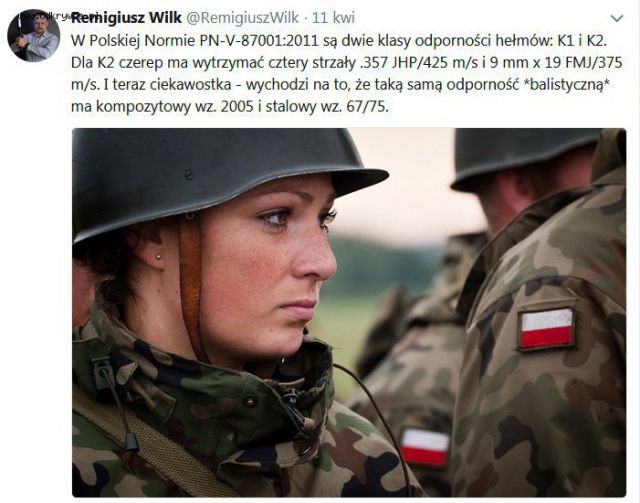Click the tweet text line mentioning PN-V-87001:2011

click(x=340, y=40)
